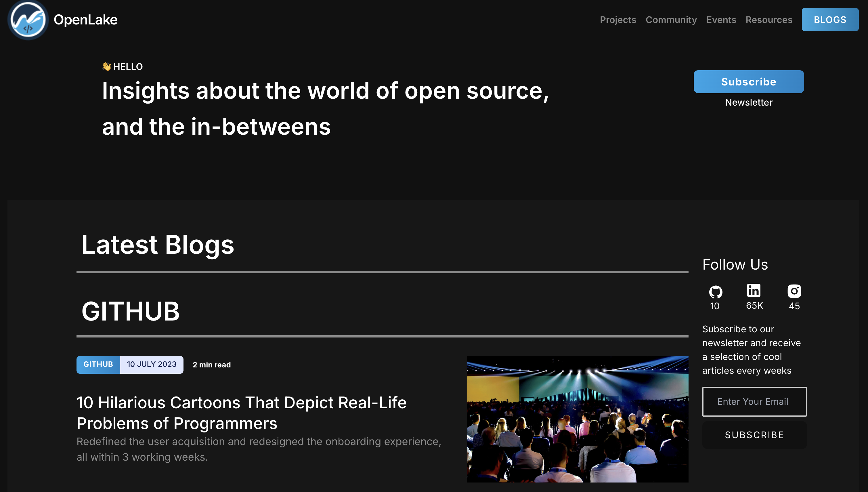Viewport: 868px width, 492px height.
Task: Select the blue GITHUB category tag
Action: [x=98, y=364]
